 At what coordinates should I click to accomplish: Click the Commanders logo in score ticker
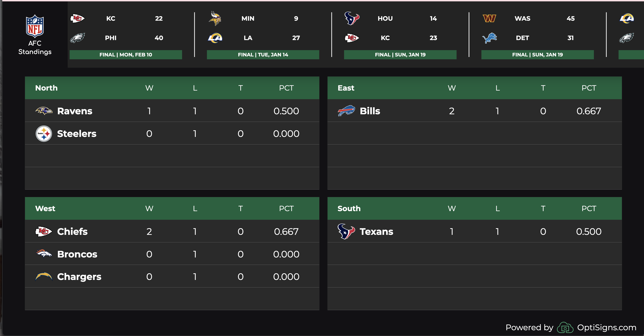[x=489, y=19]
